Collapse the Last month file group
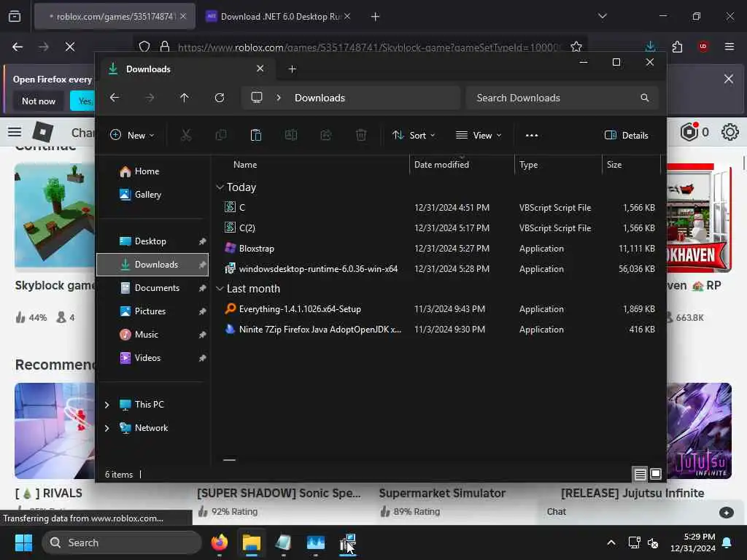Screen dimensions: 747x560 tap(220, 289)
